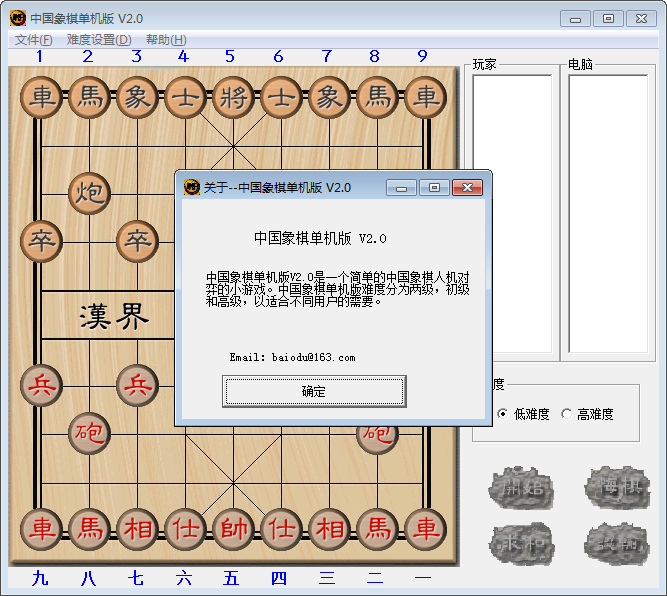
Task: Open the 帮助(H) menu
Action: click(166, 40)
